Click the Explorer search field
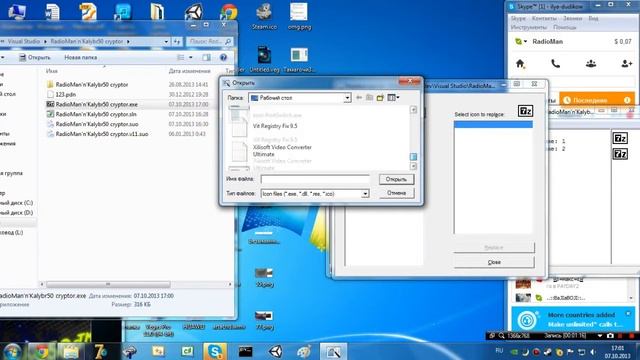Screen dimensions: 640x360 210,41
